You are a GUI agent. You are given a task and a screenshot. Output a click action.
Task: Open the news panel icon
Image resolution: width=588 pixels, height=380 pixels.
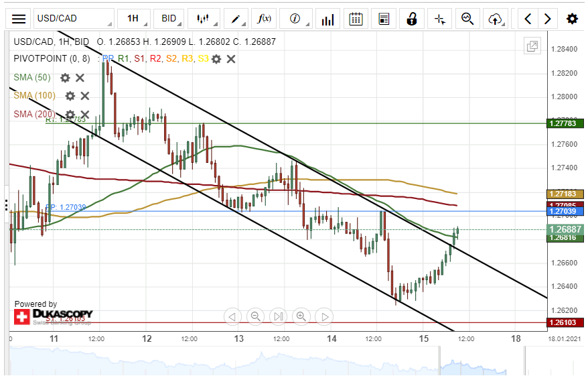pyautogui.click(x=384, y=19)
